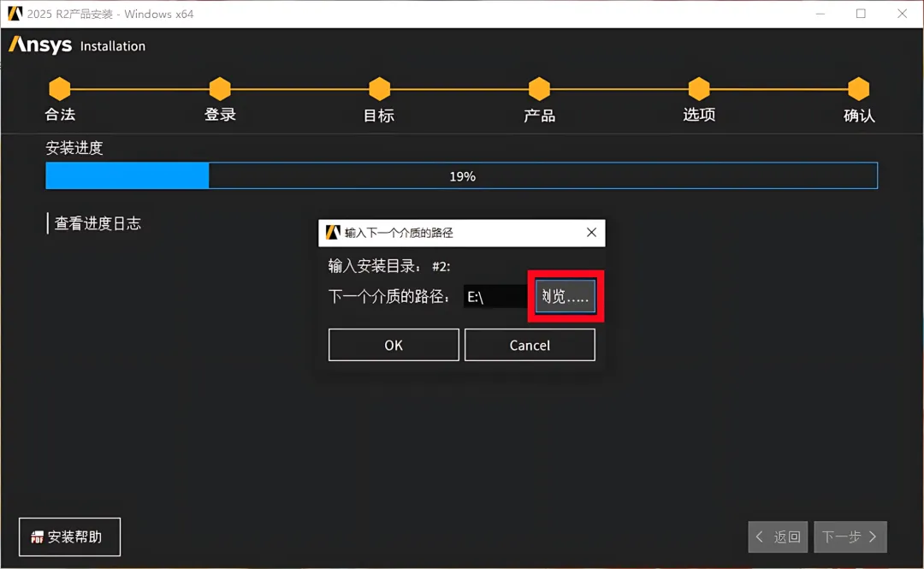This screenshot has height=569, width=924.
Task: Maximize the installer window
Action: click(861, 14)
